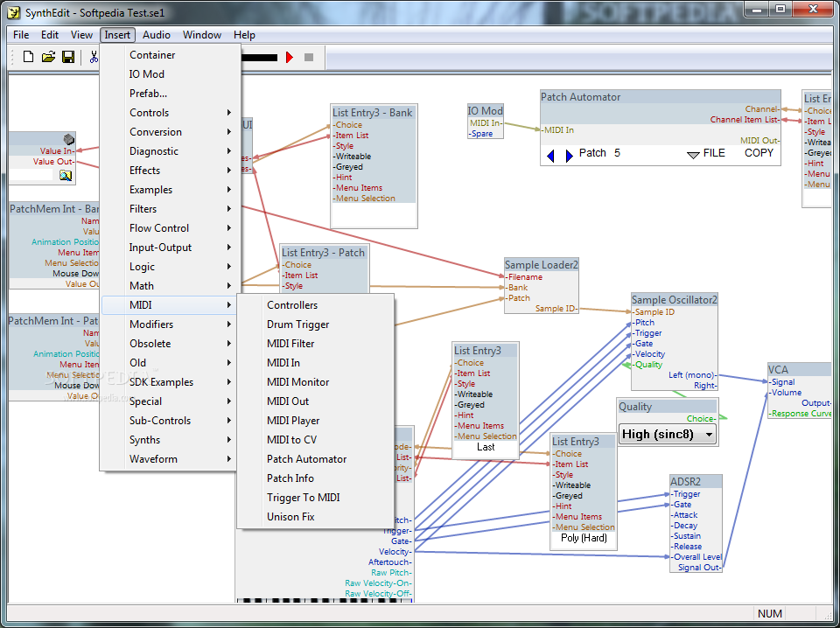Click the browse icon in the Value module
840x628 pixels.
(66, 176)
